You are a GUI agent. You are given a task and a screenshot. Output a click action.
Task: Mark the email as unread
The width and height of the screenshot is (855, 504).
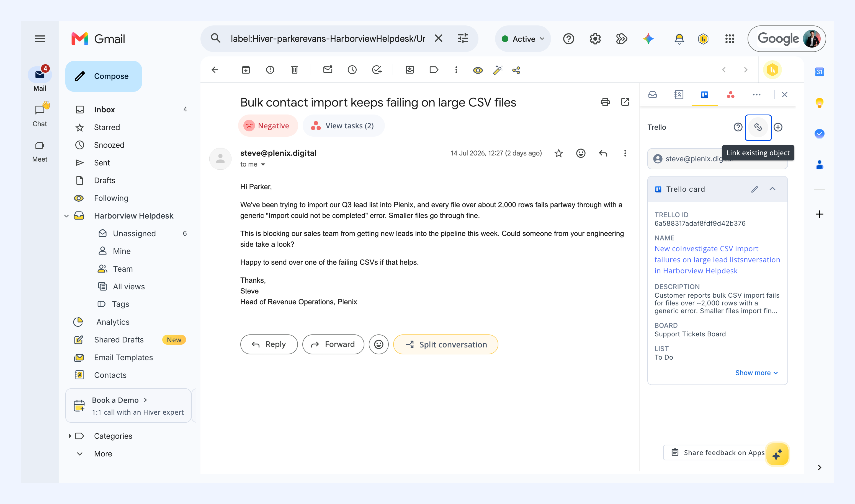[x=328, y=70]
